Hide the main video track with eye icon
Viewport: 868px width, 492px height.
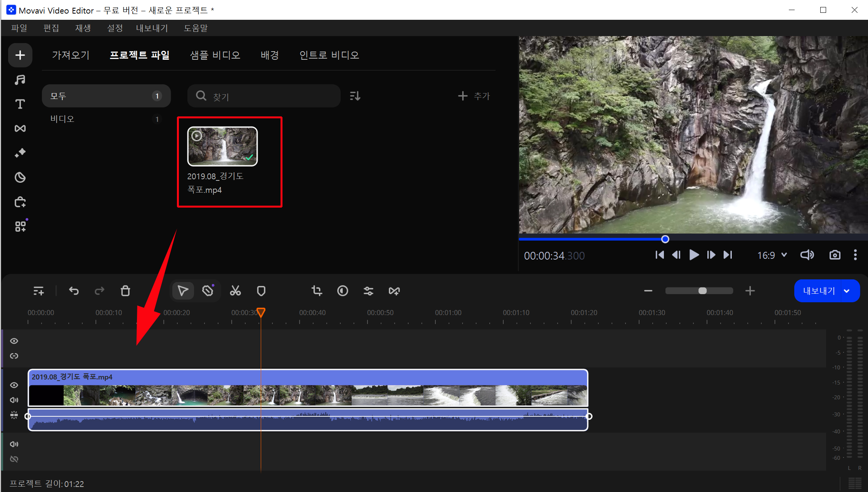[14, 385]
